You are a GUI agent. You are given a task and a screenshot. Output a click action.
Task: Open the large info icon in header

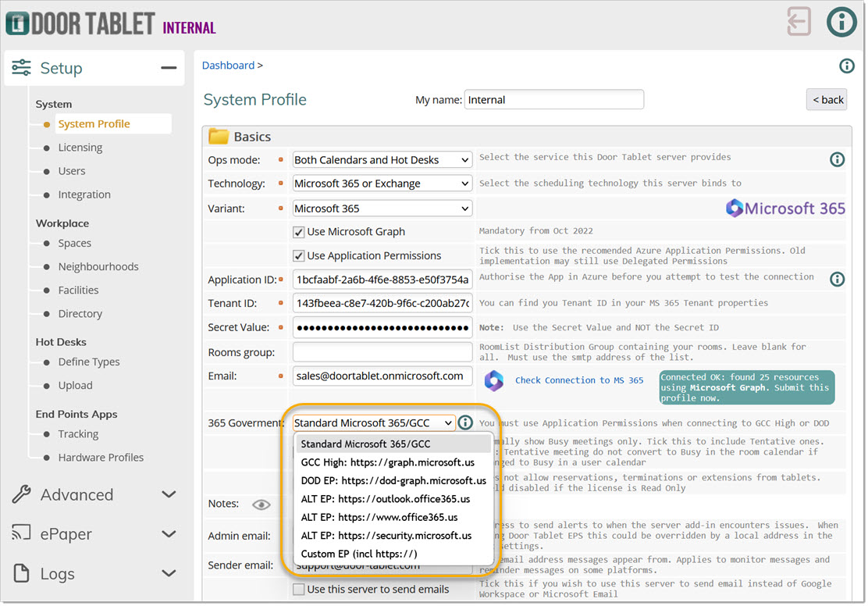click(x=841, y=22)
